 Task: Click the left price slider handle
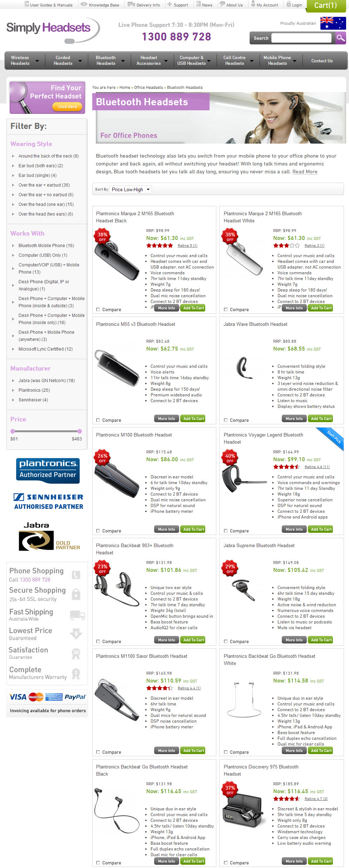click(x=13, y=431)
